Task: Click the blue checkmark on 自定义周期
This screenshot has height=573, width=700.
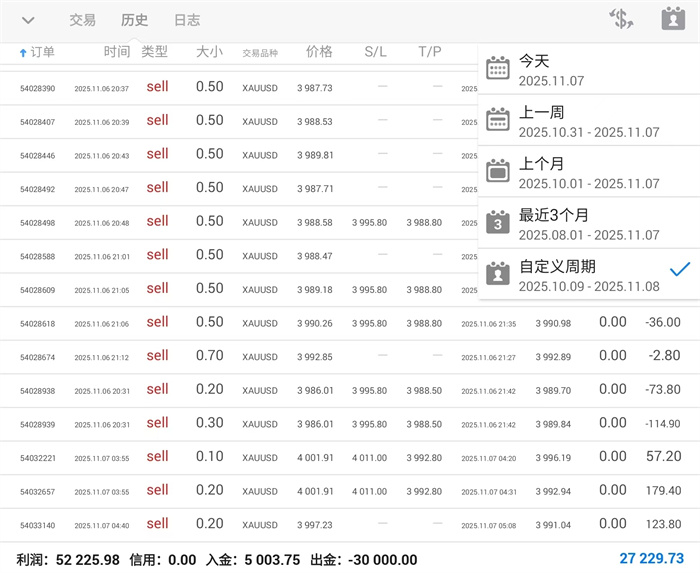Action: tap(680, 269)
